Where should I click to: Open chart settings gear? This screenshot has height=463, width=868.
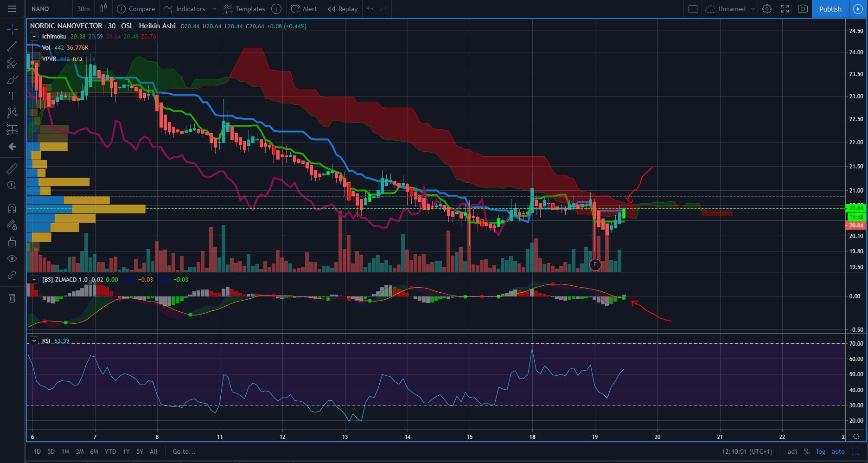[767, 9]
